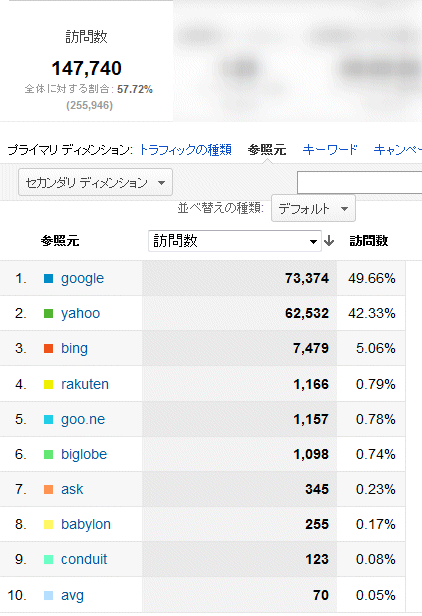Screen dimensions: 422x616
Task: Click the light blue swatch beside avg
Action: click(x=48, y=596)
